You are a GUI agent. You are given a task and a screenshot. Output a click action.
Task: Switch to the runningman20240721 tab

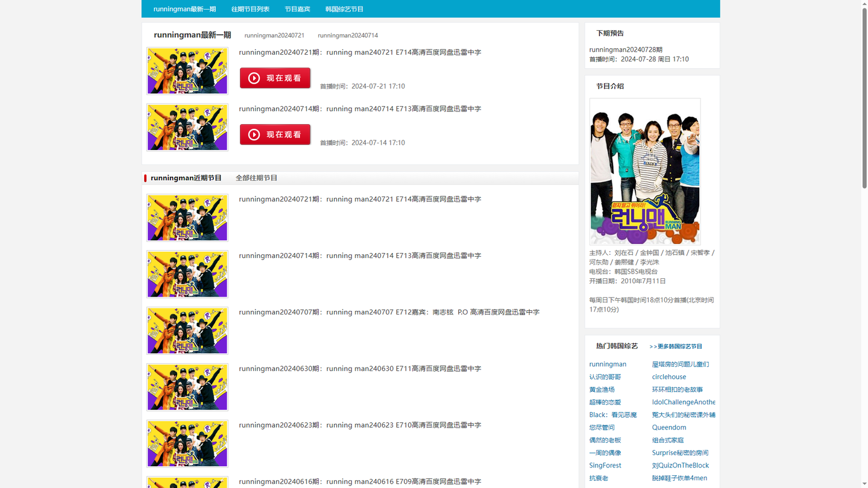coord(274,36)
